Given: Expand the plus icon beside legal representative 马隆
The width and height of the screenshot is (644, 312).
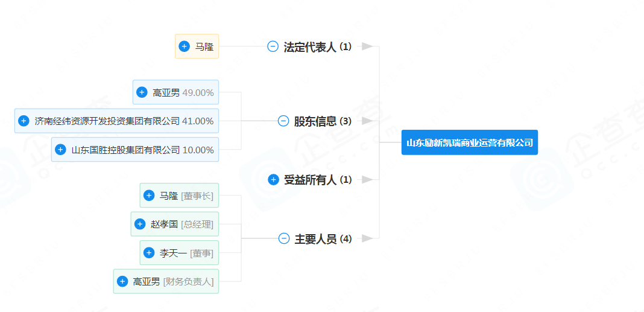Looking at the screenshot, I should coord(185,46).
